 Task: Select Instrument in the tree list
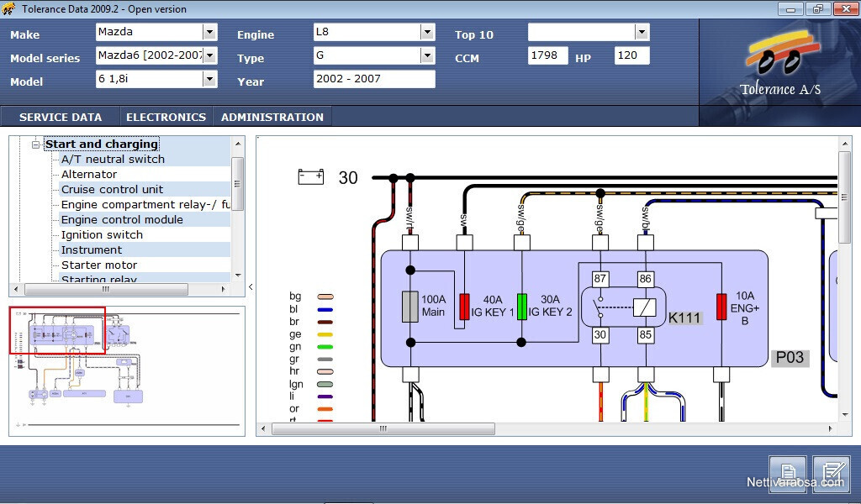point(92,249)
